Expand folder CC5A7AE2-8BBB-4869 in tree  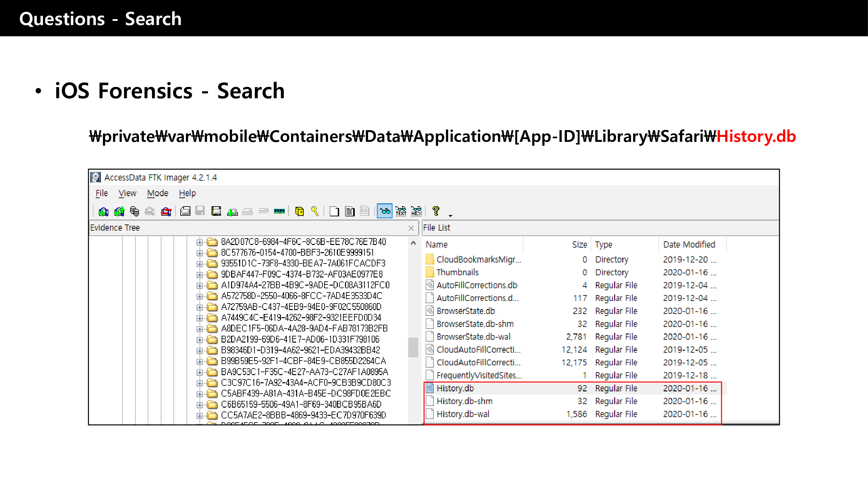[x=200, y=415]
